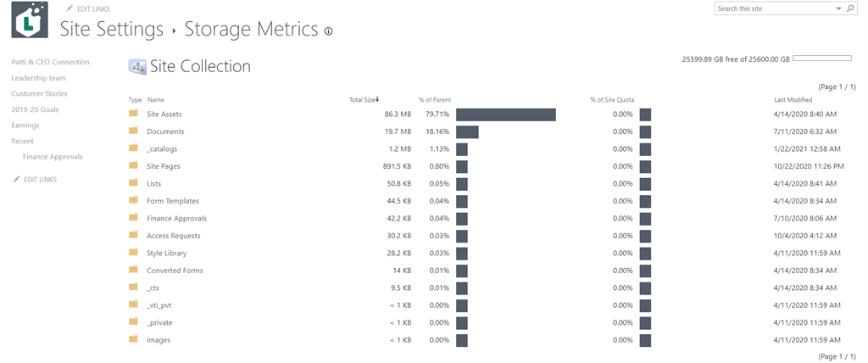
Task: Click the pencil icon of top EDIT LINKS
Action: (x=70, y=8)
